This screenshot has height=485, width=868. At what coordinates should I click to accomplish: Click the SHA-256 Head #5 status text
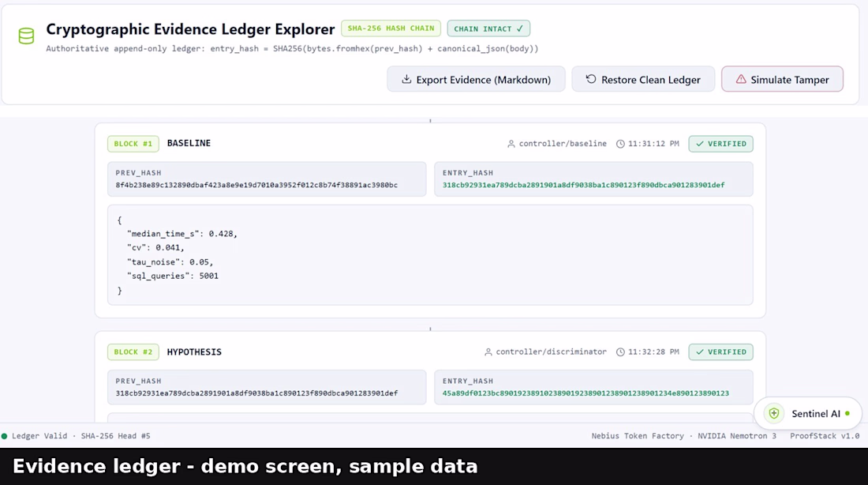tap(116, 436)
